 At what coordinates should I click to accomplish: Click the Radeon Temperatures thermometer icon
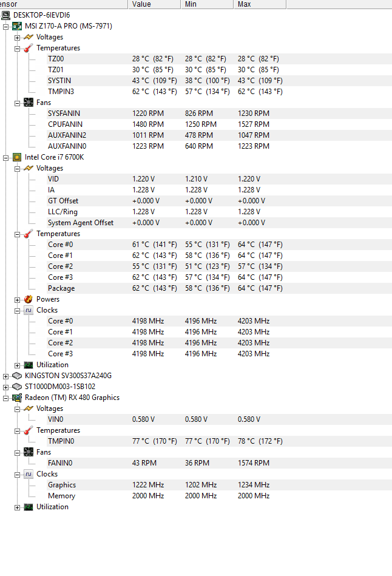click(29, 430)
